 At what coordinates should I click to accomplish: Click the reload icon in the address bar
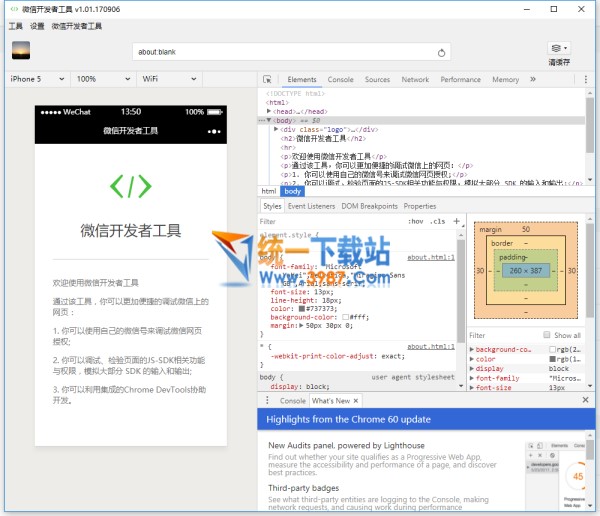pos(442,52)
